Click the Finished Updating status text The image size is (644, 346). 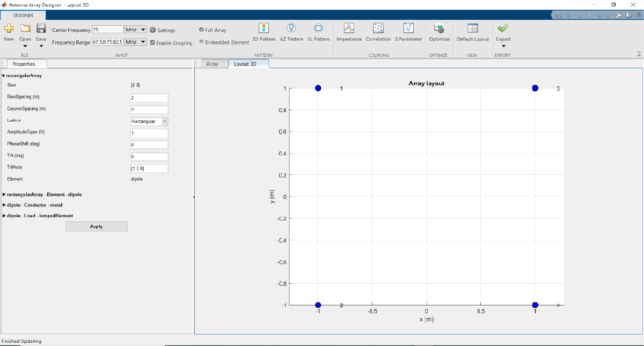pos(21,341)
